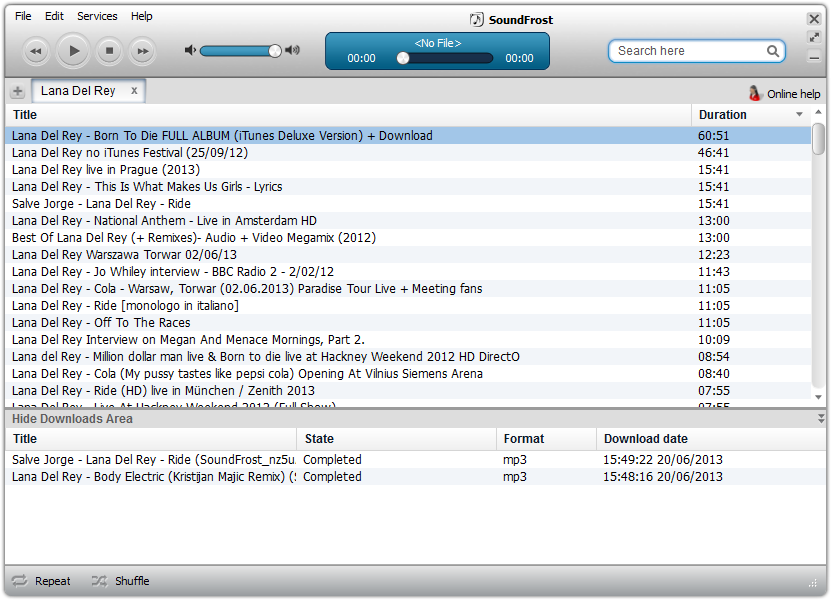This screenshot has height=600, width=831.
Task: Select 'Lana Del Rey Warszawa Torwar 02/06/13'
Action: coord(408,254)
